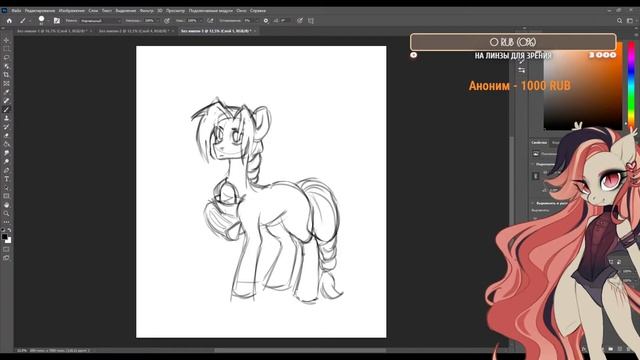
Task: Toggle pressure for size button
Action: (300, 20)
